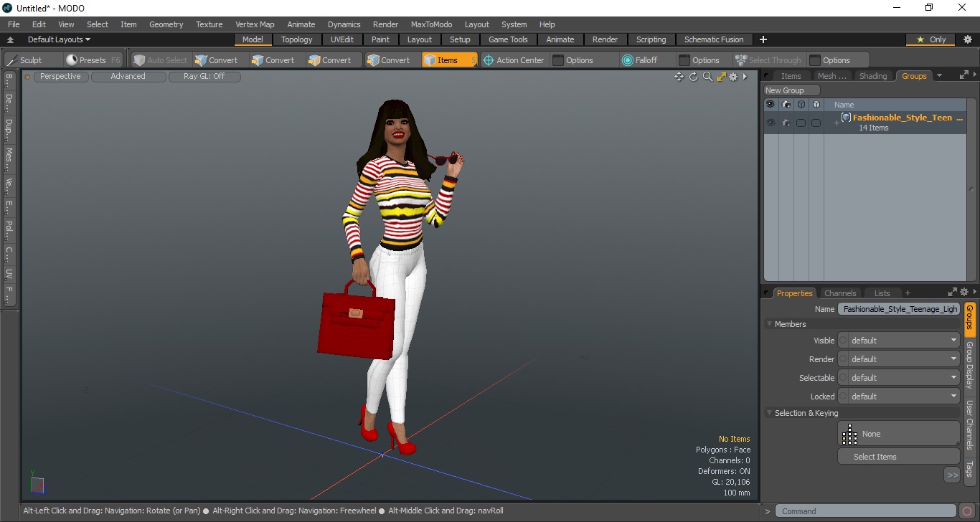This screenshot has height=522, width=980.
Task: Click Select Through icon
Action: pyautogui.click(x=741, y=60)
